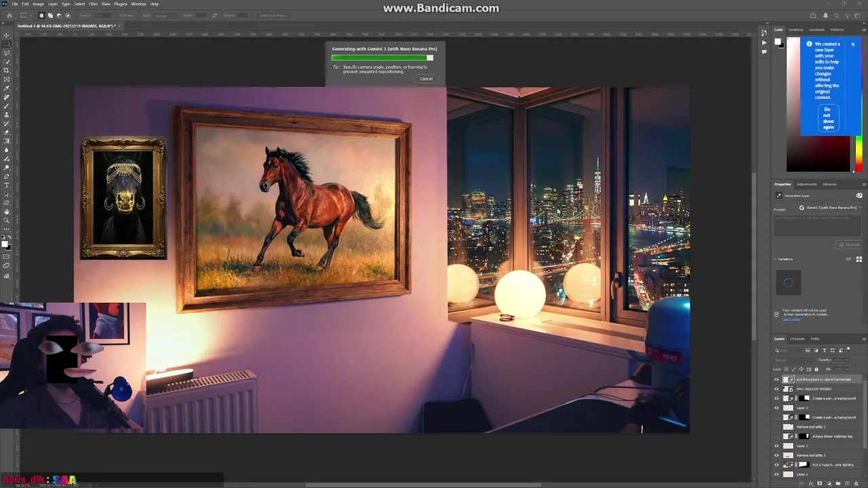Open the layer Fill dropdown

[847, 369]
